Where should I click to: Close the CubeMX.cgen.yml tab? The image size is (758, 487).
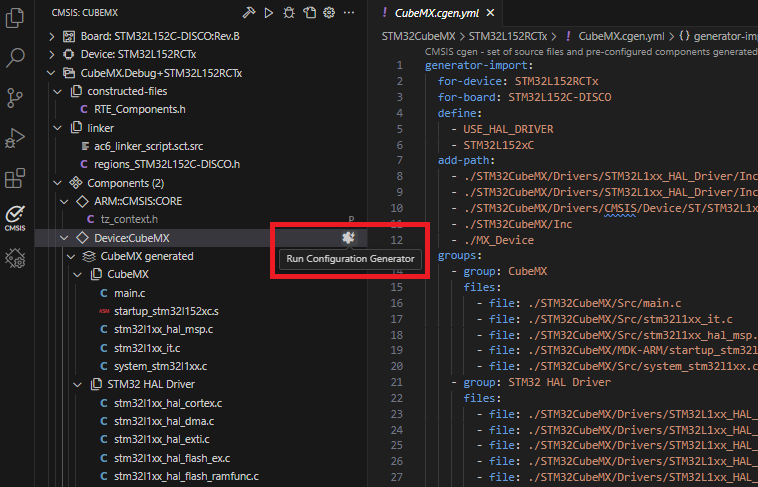pyautogui.click(x=490, y=13)
